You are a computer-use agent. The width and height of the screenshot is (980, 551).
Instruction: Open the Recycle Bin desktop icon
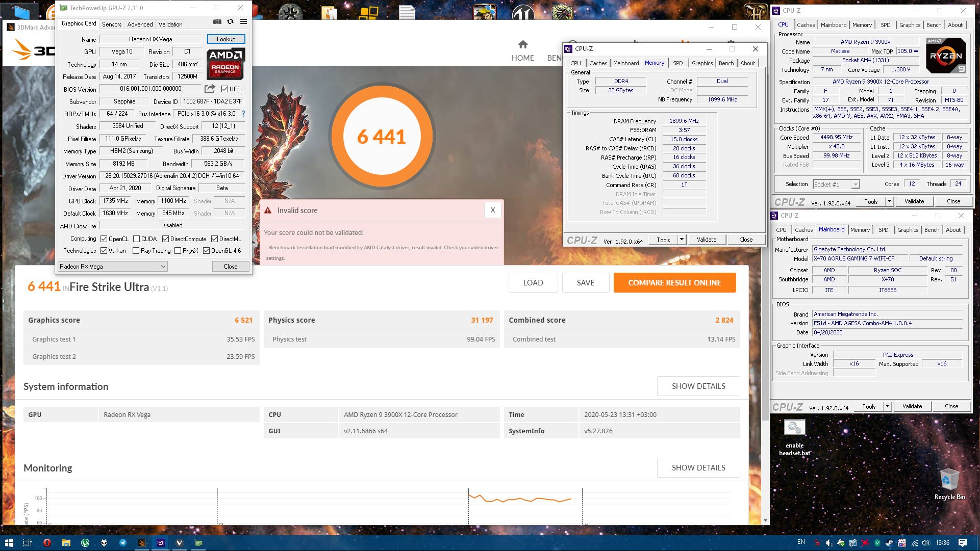(949, 484)
